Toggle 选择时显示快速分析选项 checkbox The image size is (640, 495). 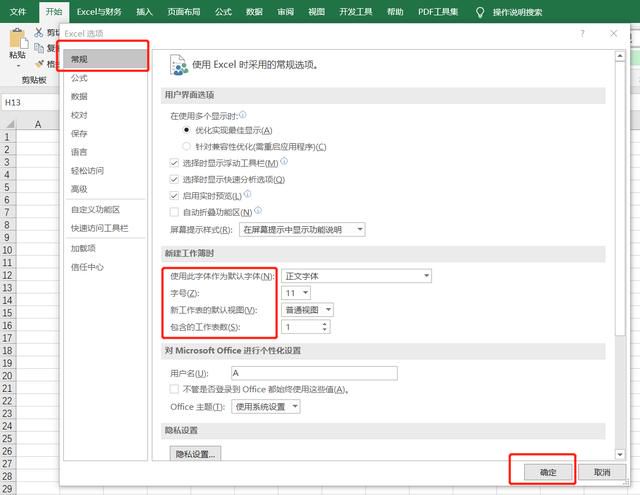point(174,180)
